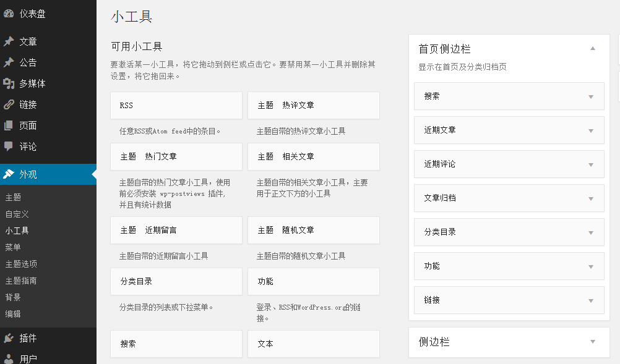
Task: Click the 文章 pushpin icon
Action: point(9,42)
